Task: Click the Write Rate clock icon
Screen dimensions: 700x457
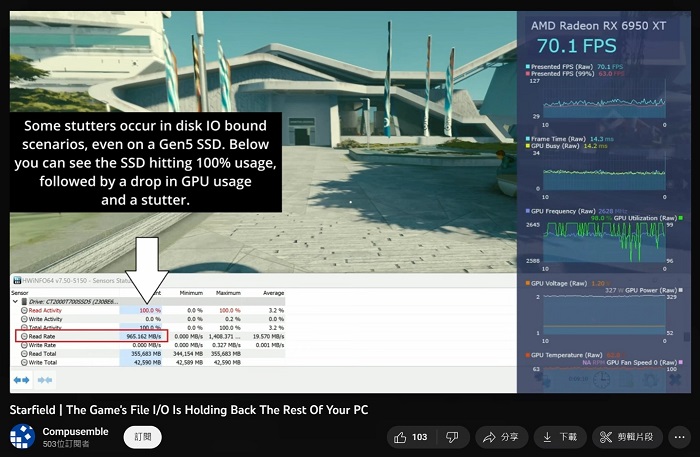Action: coord(24,345)
